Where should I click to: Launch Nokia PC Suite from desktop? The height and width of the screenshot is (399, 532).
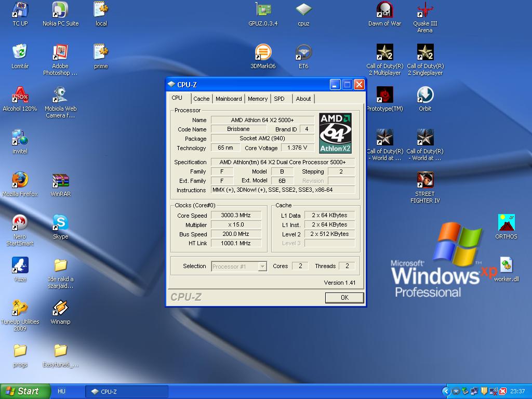click(x=60, y=14)
